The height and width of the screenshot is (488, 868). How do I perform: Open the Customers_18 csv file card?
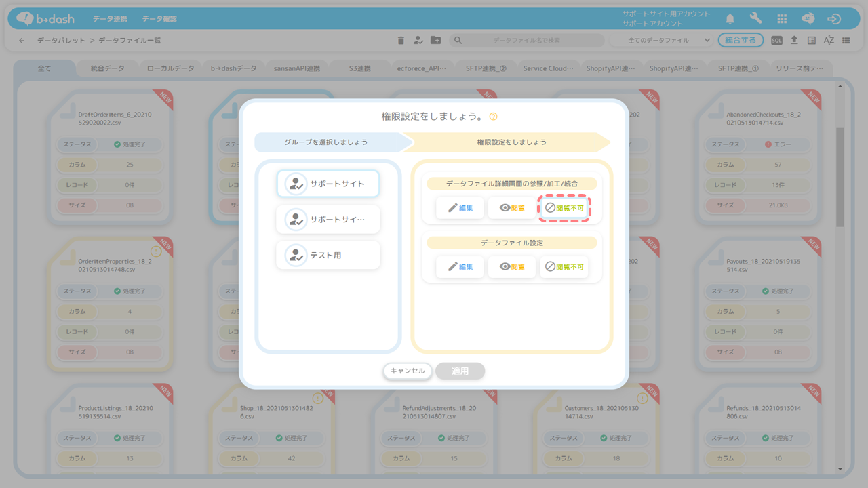point(597,428)
